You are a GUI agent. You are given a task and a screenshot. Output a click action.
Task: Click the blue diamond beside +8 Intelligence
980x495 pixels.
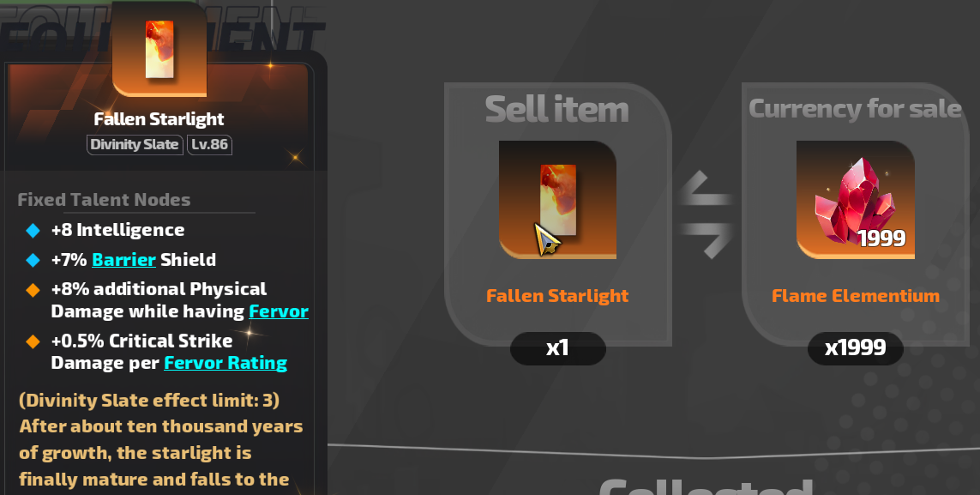(x=33, y=231)
